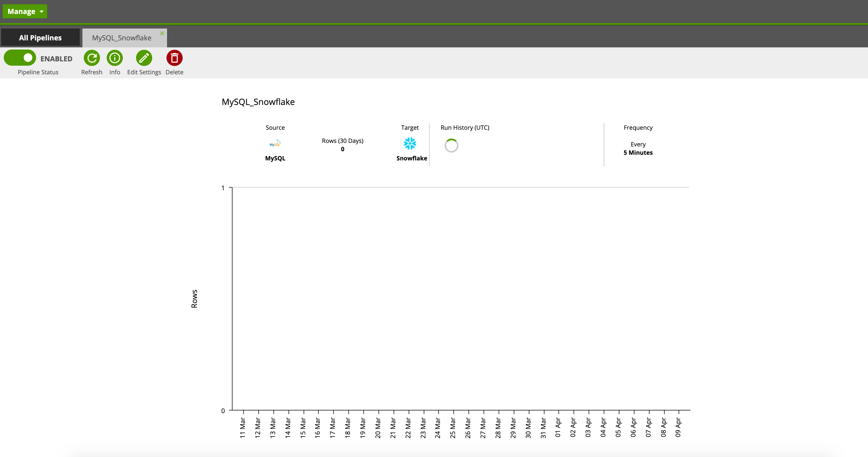Click the 31 Mar axis label
Screen dimensions: 868x457
tap(543, 428)
